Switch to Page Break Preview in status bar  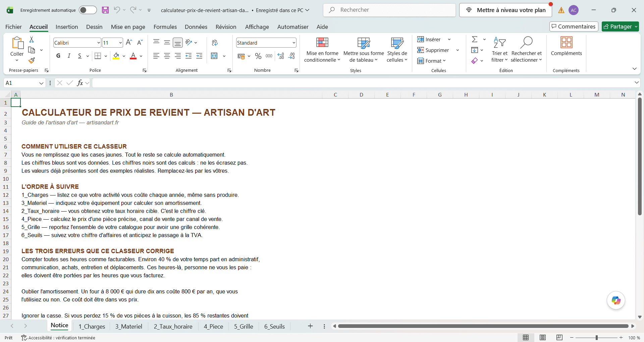coord(559,338)
